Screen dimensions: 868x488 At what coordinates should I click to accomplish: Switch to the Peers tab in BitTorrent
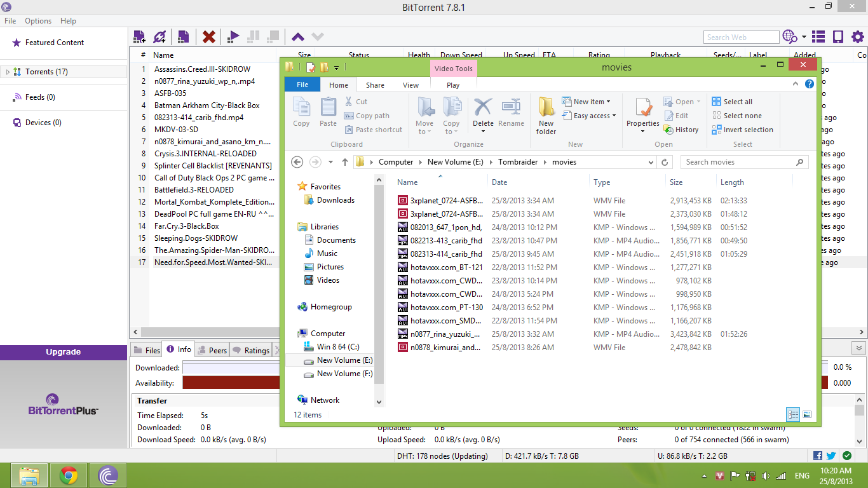coord(212,350)
